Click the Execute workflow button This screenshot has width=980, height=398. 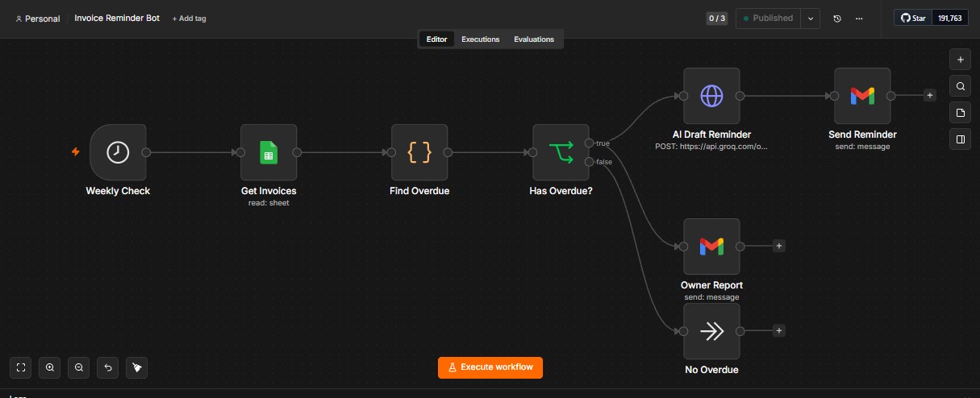click(490, 367)
